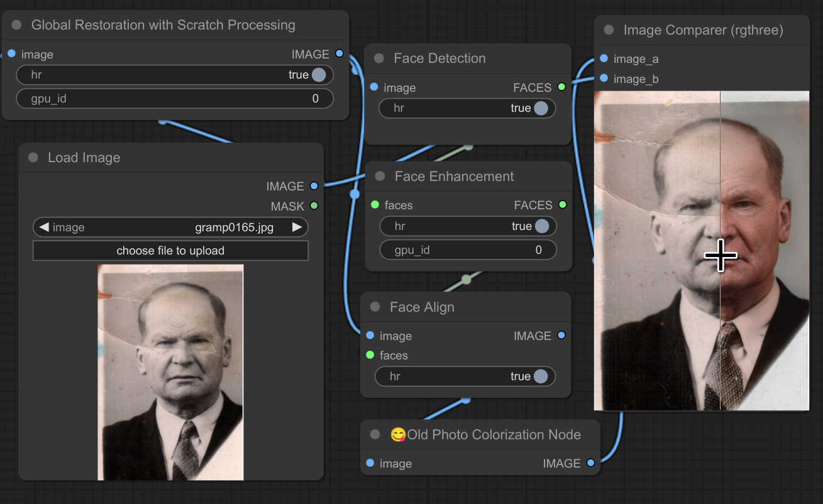Screen dimensions: 823x504
Task: Collapse the Load Image node using its dot
Action: (x=33, y=158)
